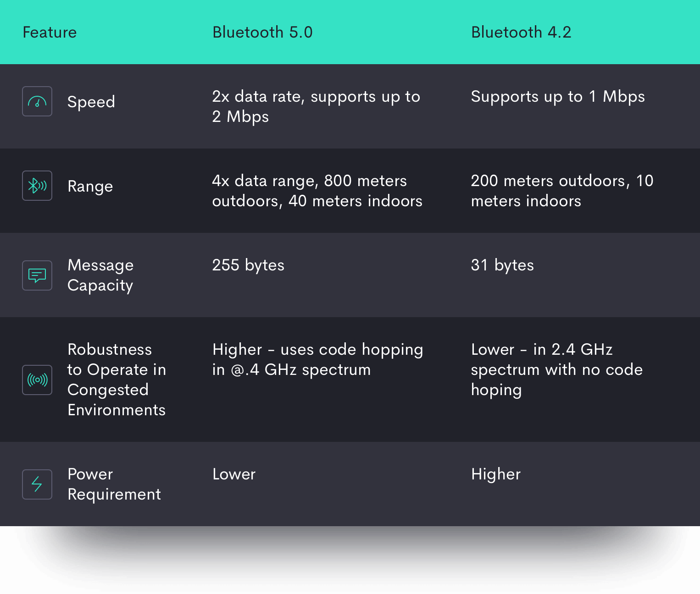Click the radio waves Robustness icon
This screenshot has height=594, width=700.
[37, 380]
